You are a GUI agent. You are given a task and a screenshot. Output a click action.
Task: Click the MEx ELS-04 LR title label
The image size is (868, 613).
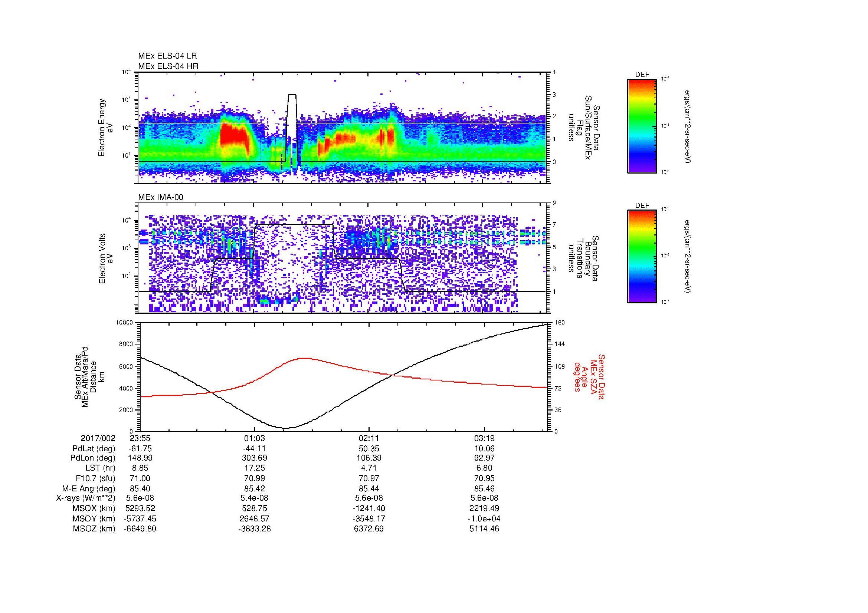click(167, 56)
